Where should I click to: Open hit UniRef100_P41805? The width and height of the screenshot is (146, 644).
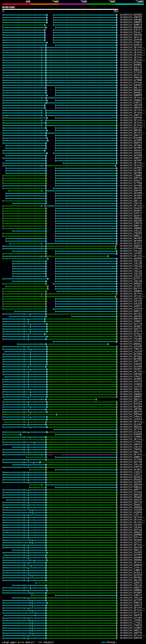(131, 208)
